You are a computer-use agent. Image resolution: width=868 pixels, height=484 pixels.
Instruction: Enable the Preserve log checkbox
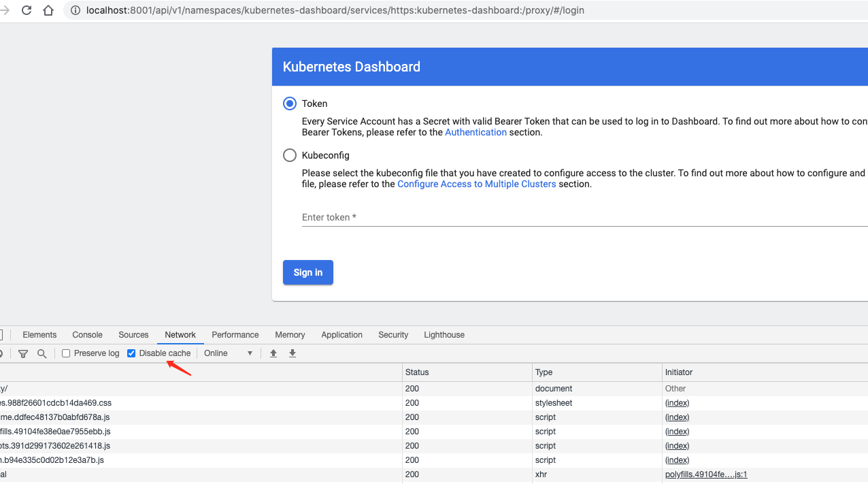pos(66,353)
